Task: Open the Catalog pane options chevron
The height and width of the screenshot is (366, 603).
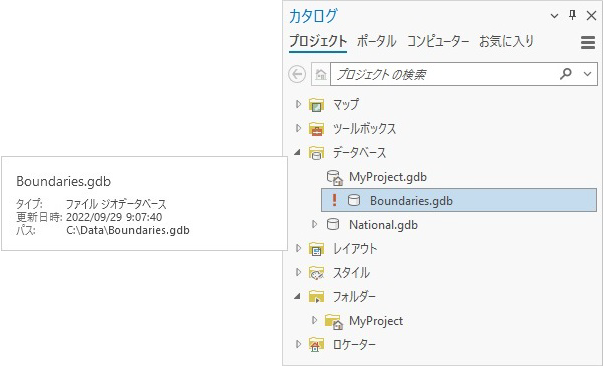Action: [554, 16]
